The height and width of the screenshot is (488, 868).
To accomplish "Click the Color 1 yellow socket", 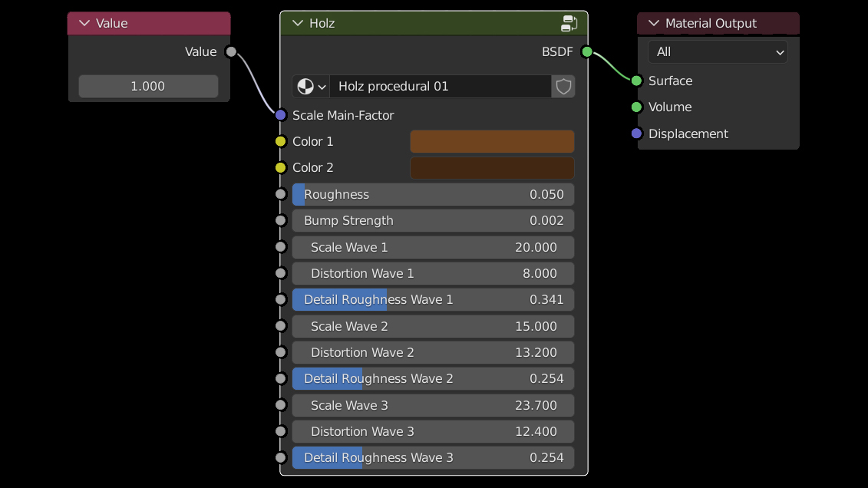I will [x=281, y=141].
